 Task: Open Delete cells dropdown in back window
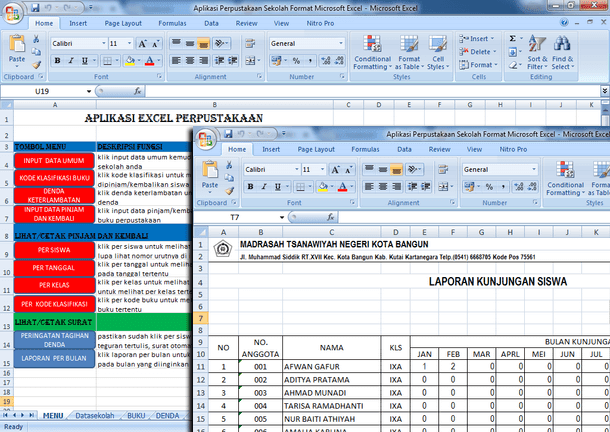pos(478,52)
